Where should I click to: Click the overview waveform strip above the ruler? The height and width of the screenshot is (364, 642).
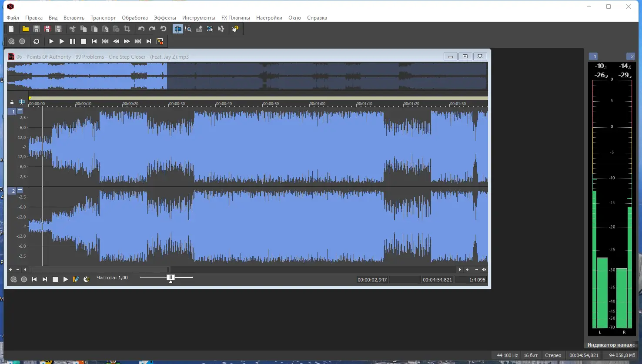click(x=247, y=76)
